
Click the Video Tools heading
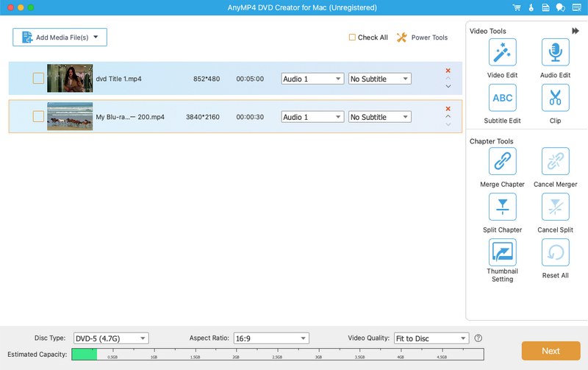[487, 31]
